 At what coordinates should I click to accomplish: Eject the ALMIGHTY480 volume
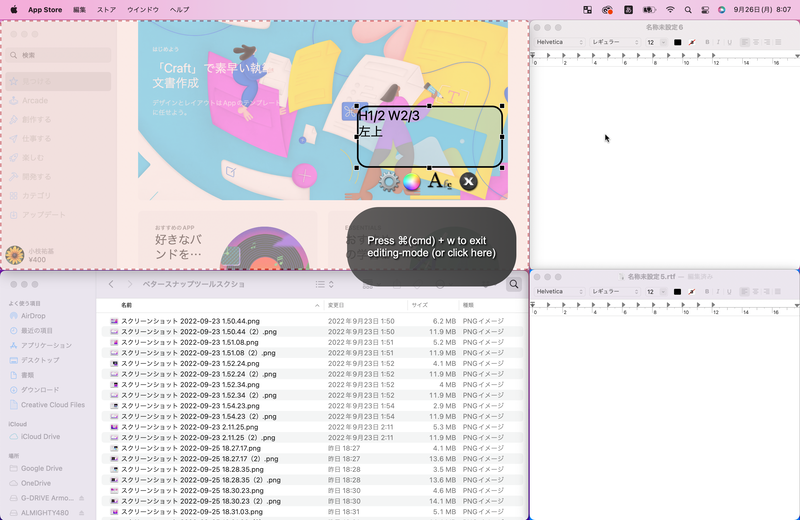(x=82, y=513)
